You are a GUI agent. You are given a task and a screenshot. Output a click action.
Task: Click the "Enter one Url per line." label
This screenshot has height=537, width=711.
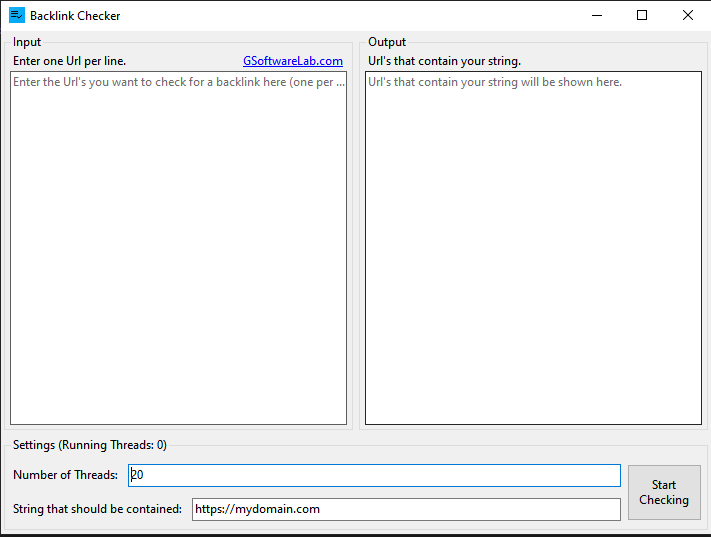(69, 61)
